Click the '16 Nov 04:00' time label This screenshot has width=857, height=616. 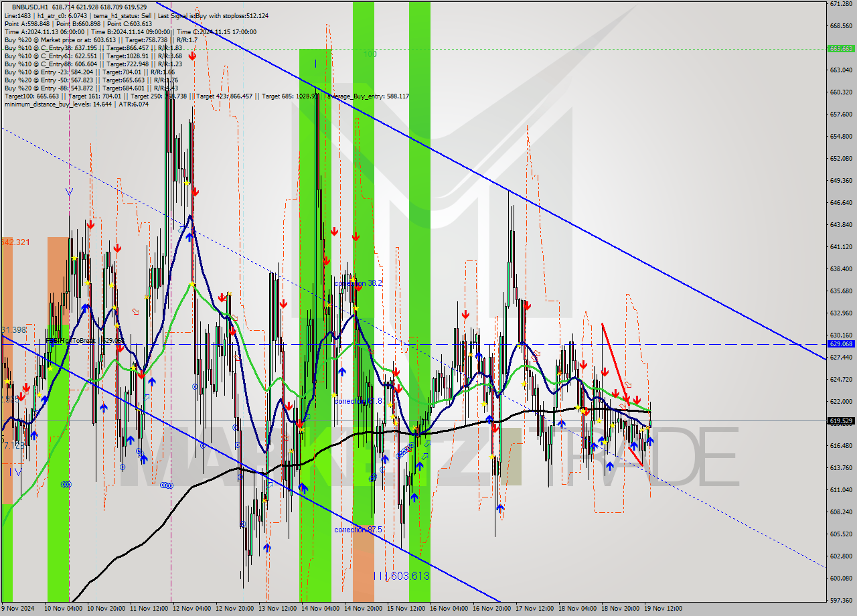(x=449, y=609)
